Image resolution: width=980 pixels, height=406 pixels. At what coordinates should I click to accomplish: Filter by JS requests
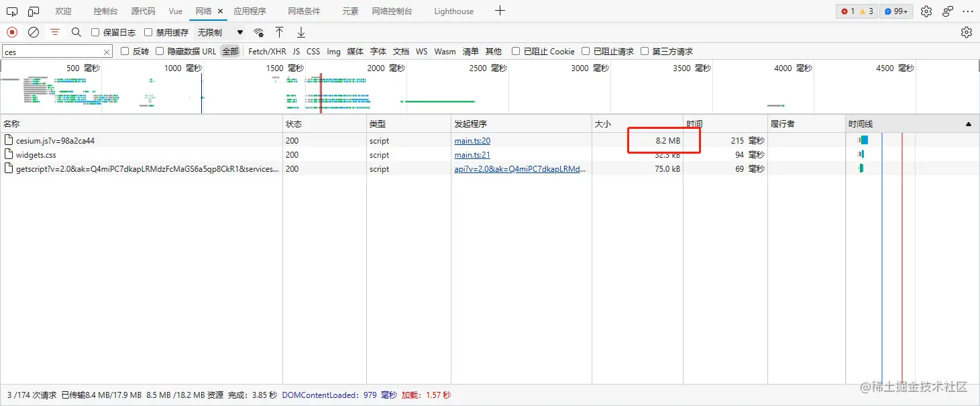[296, 51]
